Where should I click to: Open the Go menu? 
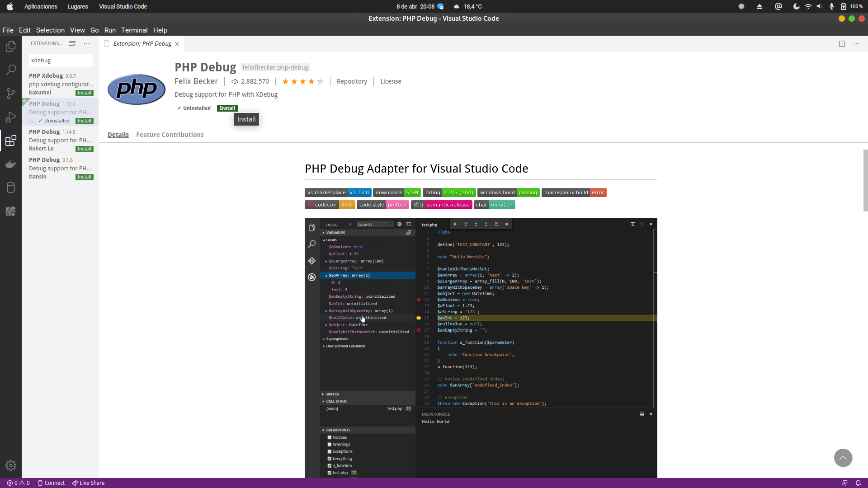coord(94,30)
